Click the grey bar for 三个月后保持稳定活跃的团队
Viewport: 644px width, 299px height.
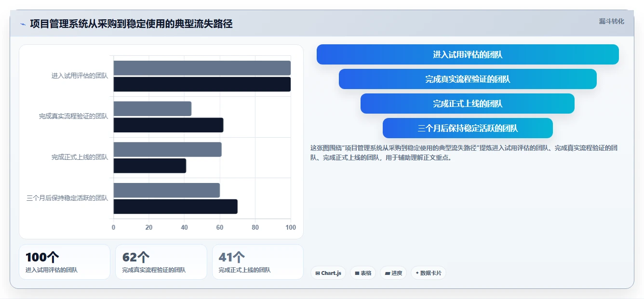click(167, 190)
